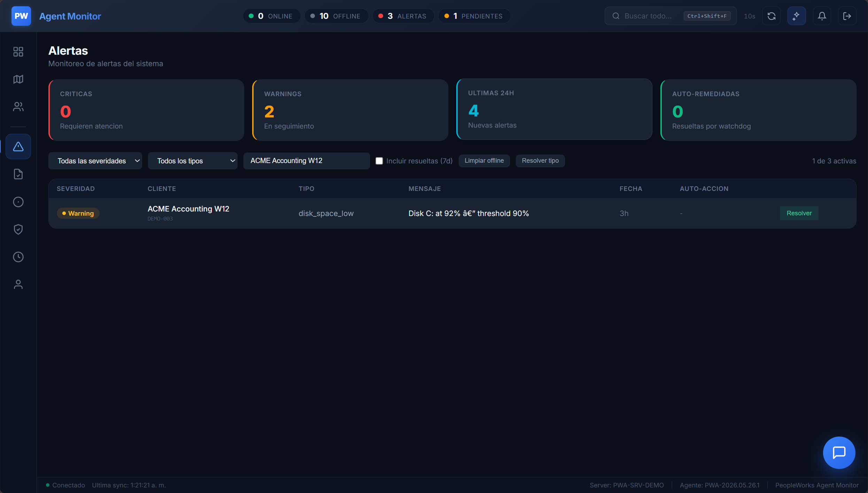Toggle Incluir resueltas (7d) checkbox
This screenshot has height=493, width=868.
pyautogui.click(x=379, y=161)
